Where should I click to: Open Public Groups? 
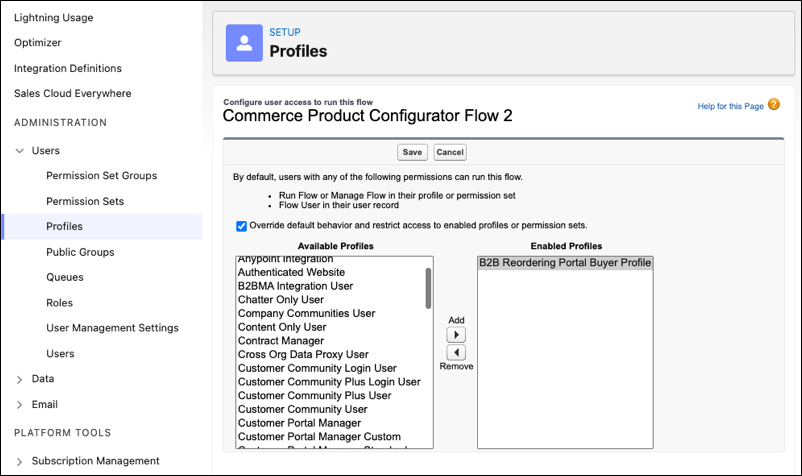tap(80, 252)
